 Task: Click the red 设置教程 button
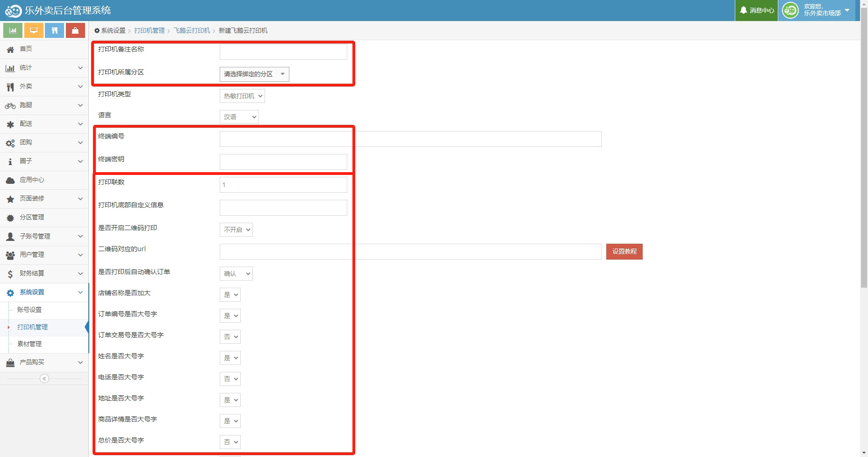pyautogui.click(x=624, y=252)
